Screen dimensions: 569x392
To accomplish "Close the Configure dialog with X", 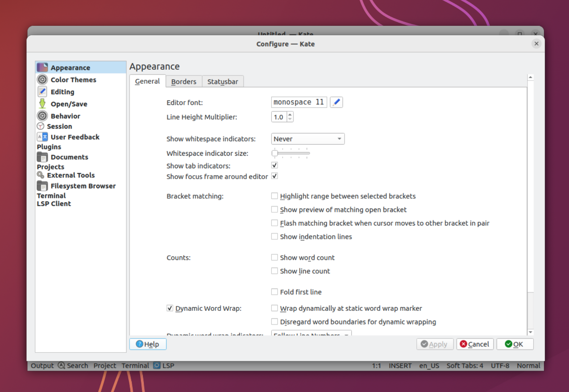I will click(536, 44).
